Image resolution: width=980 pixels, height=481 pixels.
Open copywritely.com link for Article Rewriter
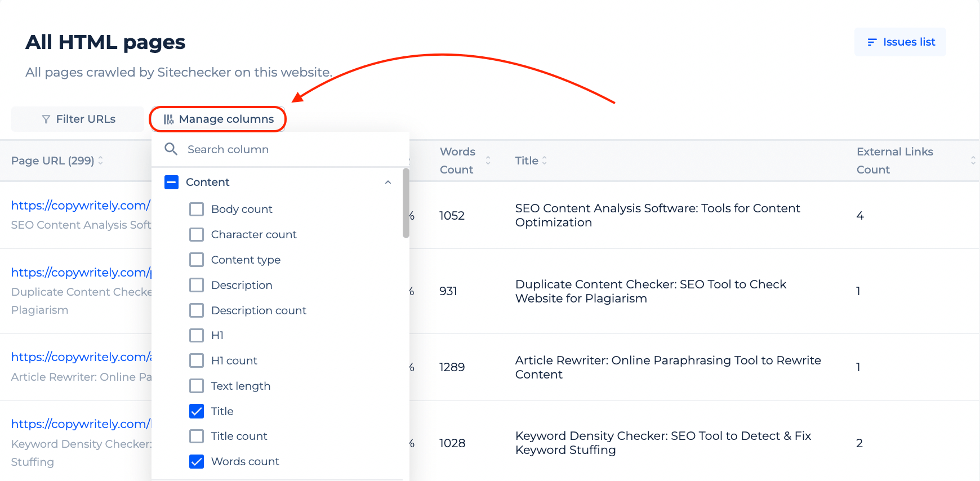(x=81, y=357)
